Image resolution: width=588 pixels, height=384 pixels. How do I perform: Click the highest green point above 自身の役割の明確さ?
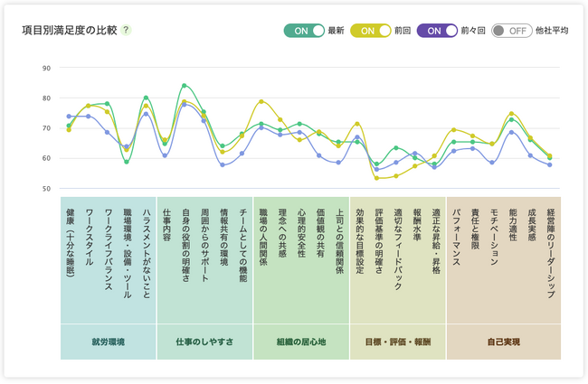[x=185, y=86]
